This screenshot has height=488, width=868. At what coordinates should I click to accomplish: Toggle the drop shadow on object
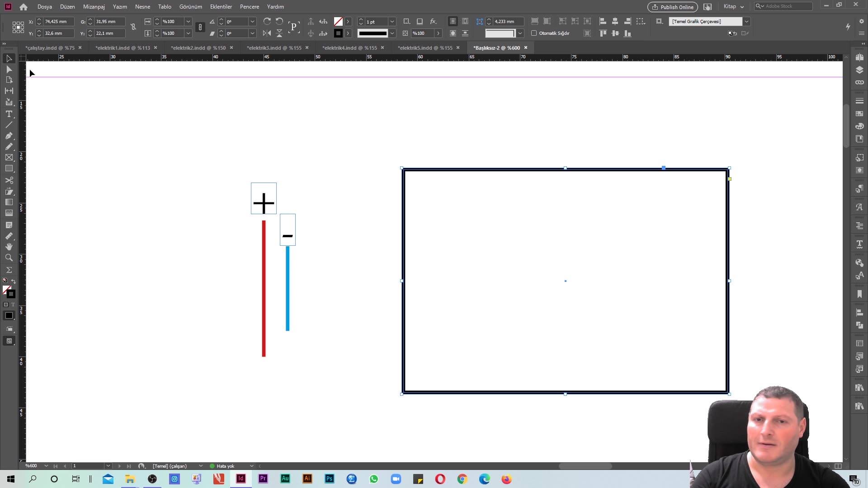pyautogui.click(x=420, y=21)
